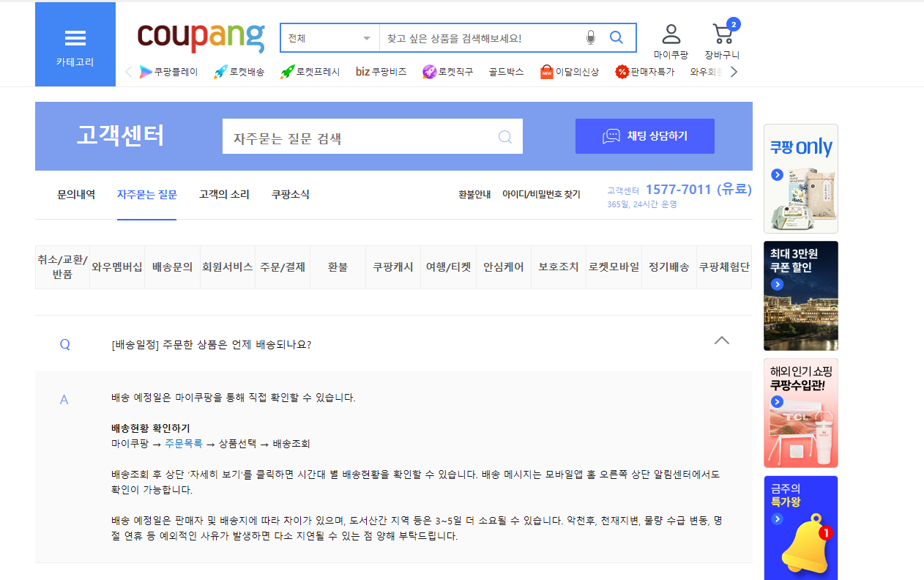The height and width of the screenshot is (580, 924).
Task: Follow the 주문목록 link in the answer
Action: click(x=184, y=444)
